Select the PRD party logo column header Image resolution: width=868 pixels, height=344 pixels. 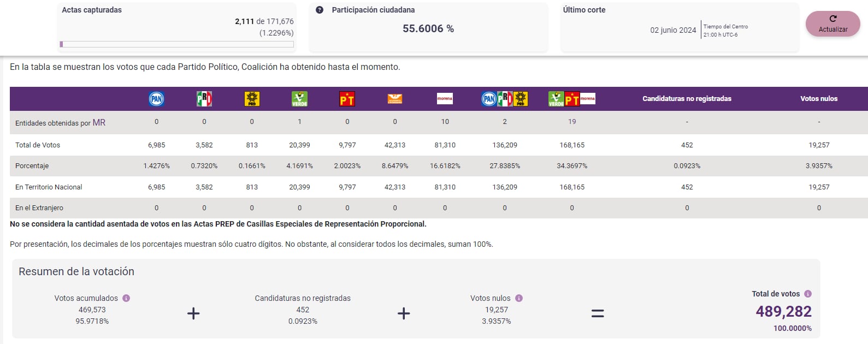tap(252, 99)
